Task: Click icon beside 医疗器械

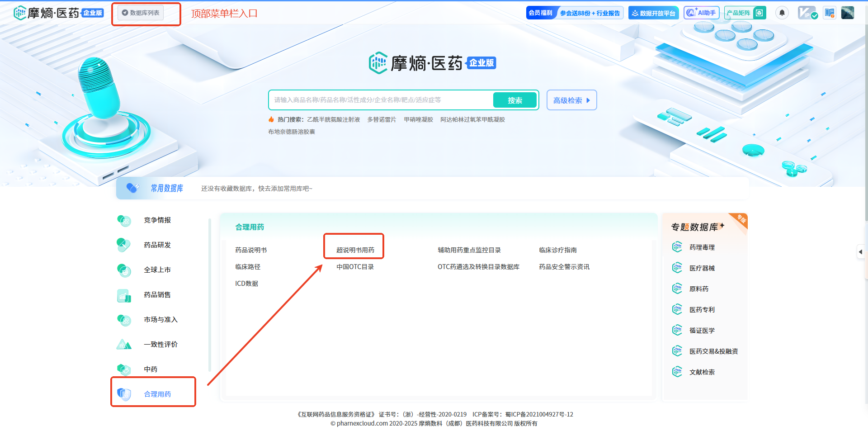Action: tap(677, 268)
